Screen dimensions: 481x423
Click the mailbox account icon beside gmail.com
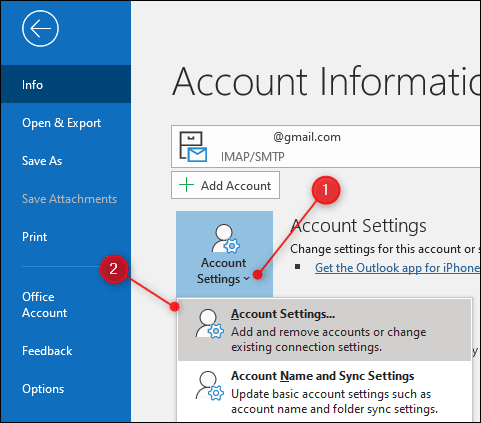click(193, 147)
